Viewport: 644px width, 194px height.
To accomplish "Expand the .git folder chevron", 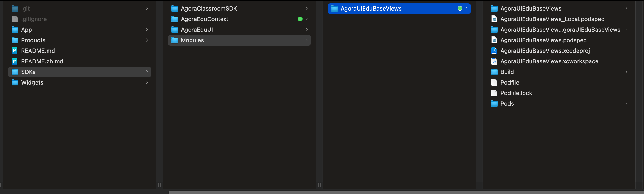I will 147,8.
